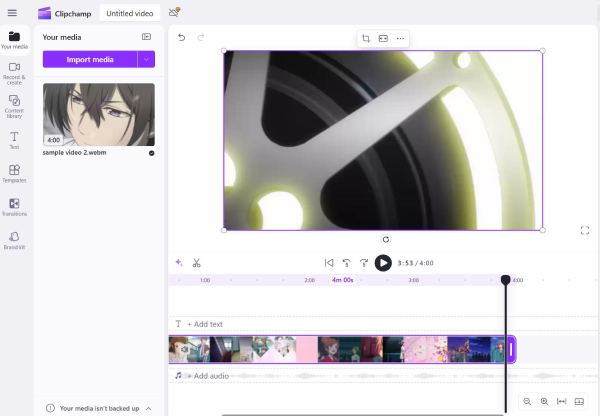Click the added-to-timeline checkmark on sample video
Viewport: 600px width, 416px height.
pos(152,153)
